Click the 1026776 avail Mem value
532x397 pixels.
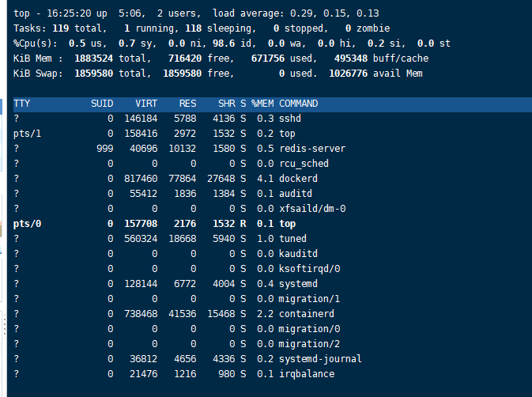348,74
